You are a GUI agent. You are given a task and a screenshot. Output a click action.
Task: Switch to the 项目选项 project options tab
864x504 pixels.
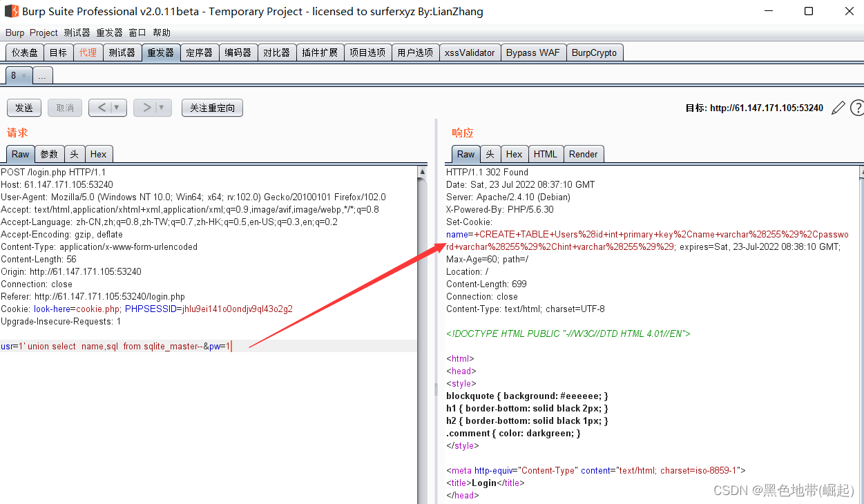(x=367, y=52)
